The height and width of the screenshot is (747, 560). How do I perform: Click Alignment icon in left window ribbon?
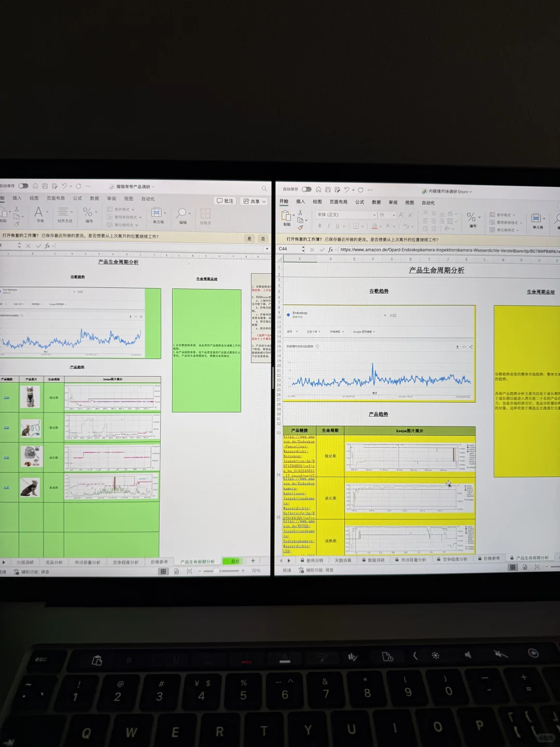click(63, 212)
